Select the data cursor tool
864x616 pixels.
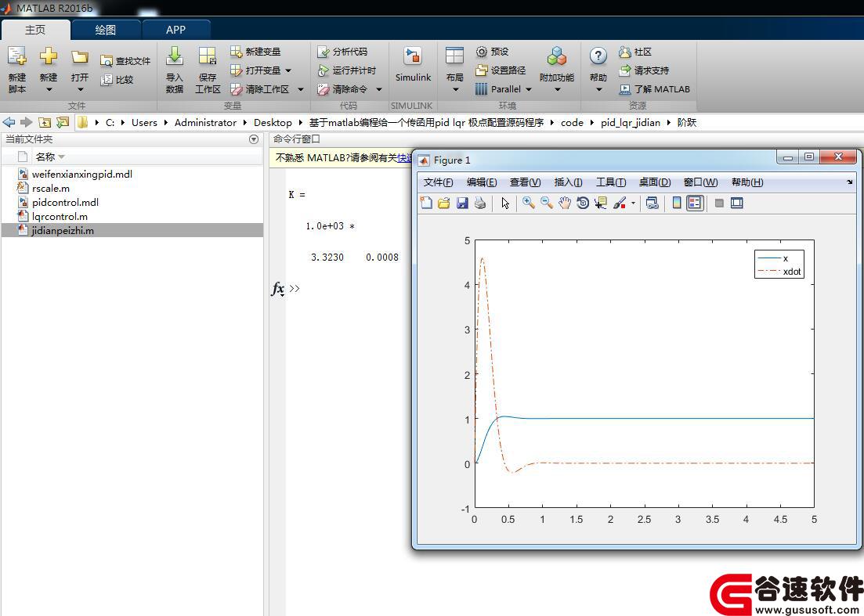[601, 204]
